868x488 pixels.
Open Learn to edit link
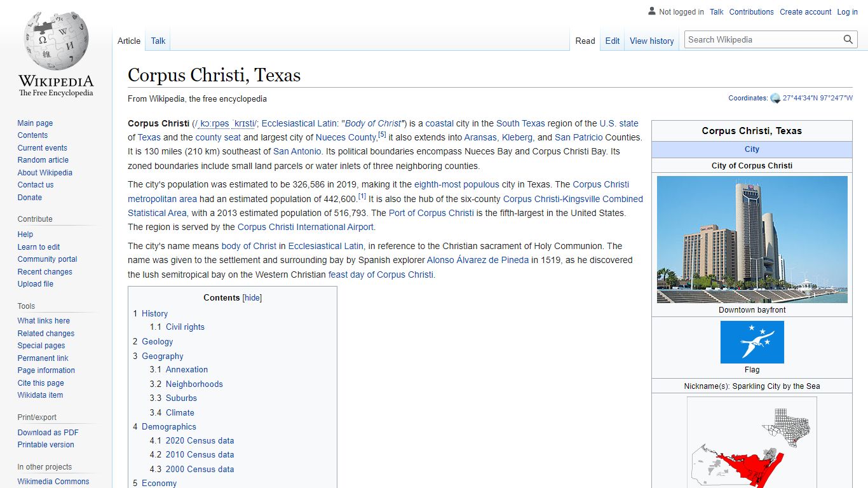[x=39, y=247]
